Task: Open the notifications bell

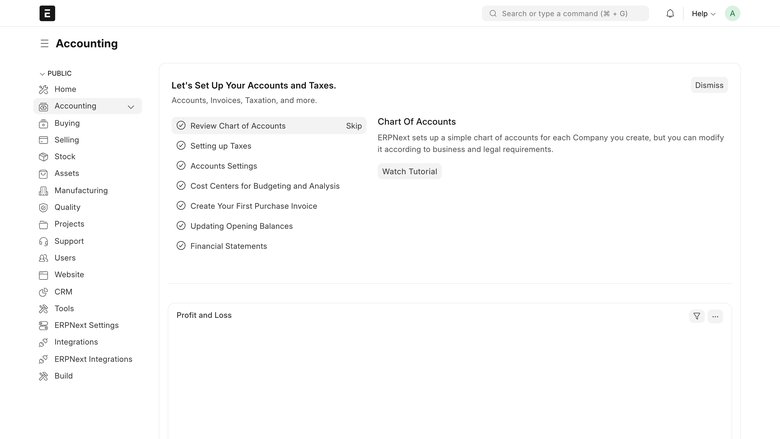Action: click(670, 13)
